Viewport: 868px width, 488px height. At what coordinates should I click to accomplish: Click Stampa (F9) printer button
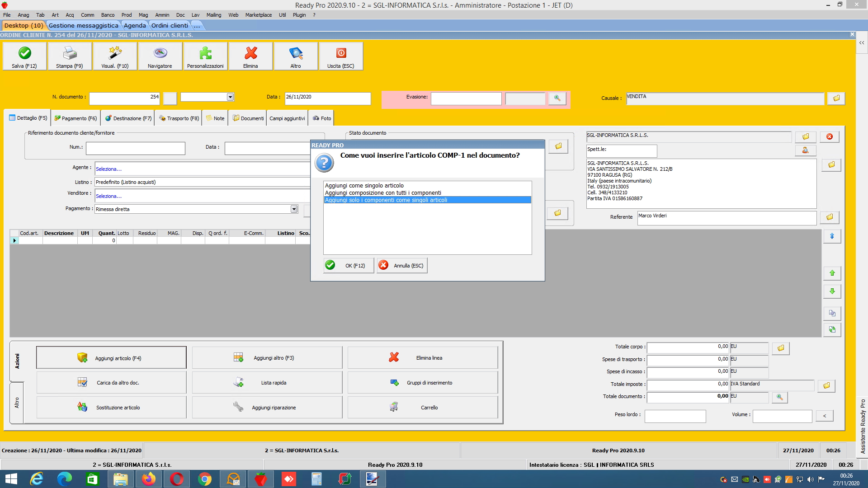tap(70, 56)
